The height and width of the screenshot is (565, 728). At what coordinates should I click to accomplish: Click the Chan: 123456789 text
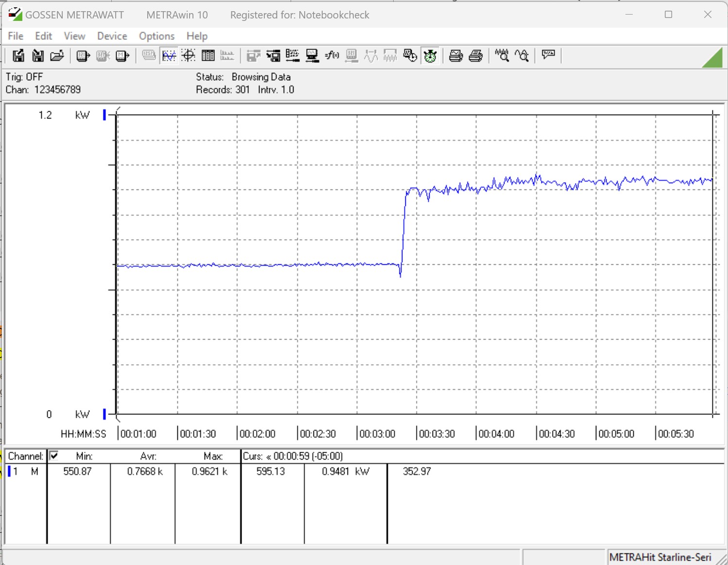coord(43,89)
